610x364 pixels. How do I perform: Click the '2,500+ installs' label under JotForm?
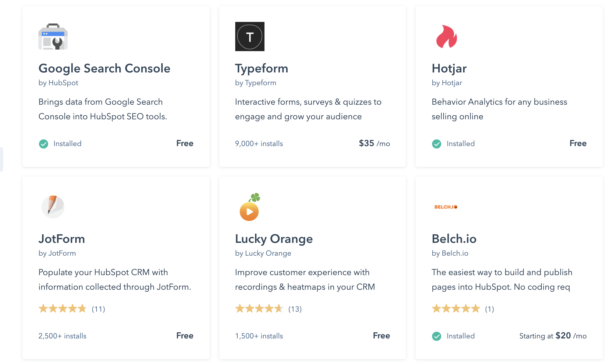point(62,336)
